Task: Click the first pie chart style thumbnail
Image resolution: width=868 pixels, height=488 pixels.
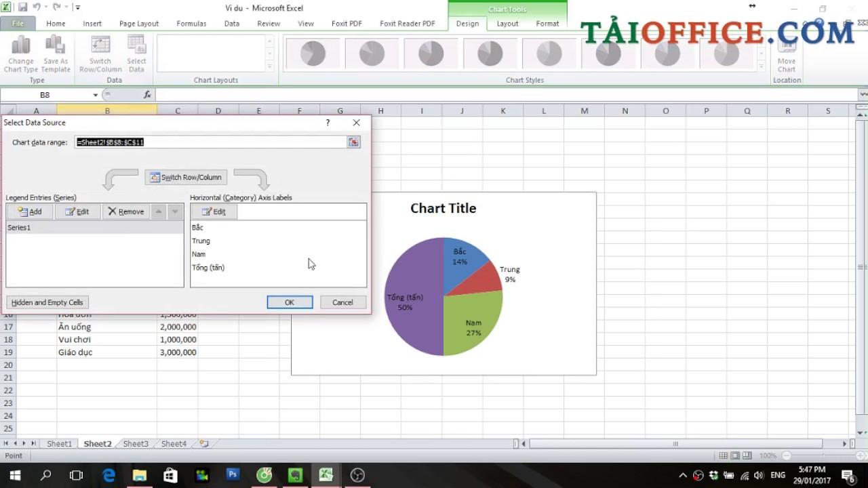Action: point(312,53)
